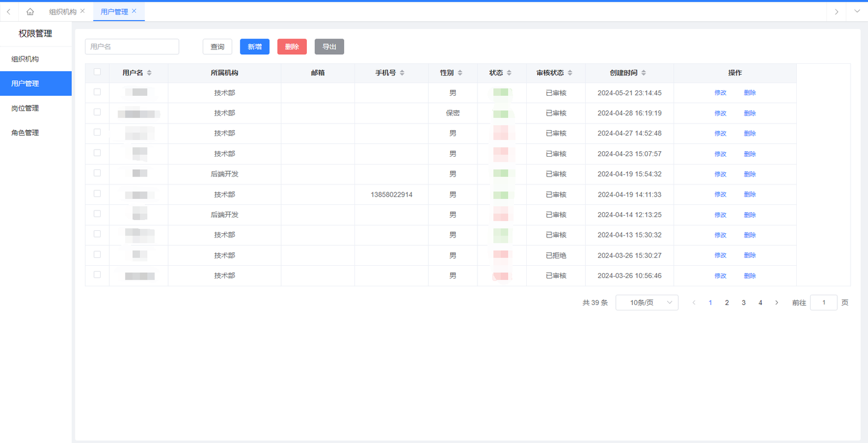This screenshot has height=443, width=868.
Task: Go to page 2
Action: tap(727, 303)
